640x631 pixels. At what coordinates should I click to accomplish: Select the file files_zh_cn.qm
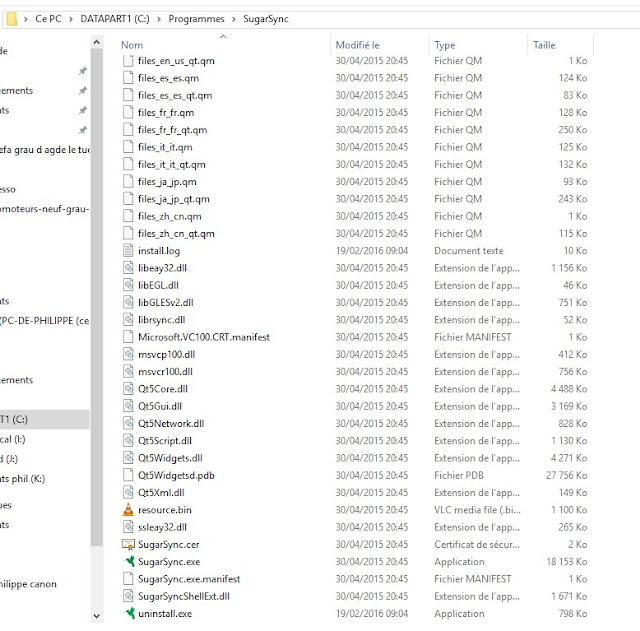pyautogui.click(x=169, y=216)
